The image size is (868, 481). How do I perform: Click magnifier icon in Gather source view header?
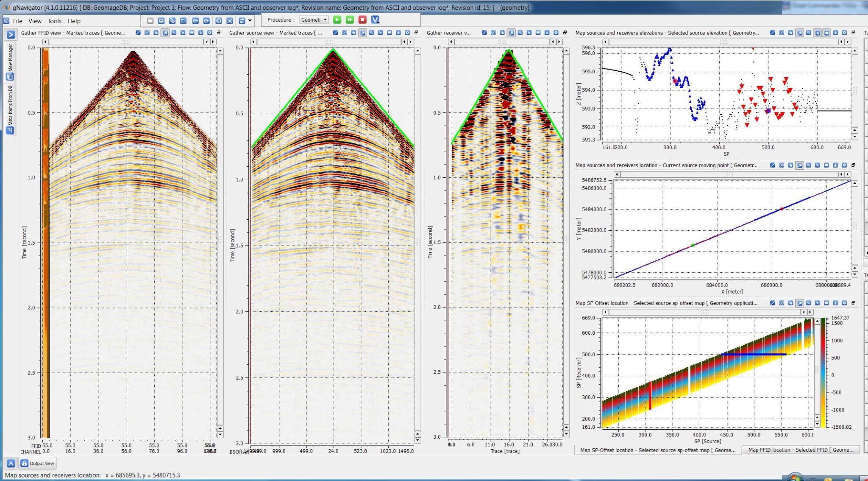point(371,33)
